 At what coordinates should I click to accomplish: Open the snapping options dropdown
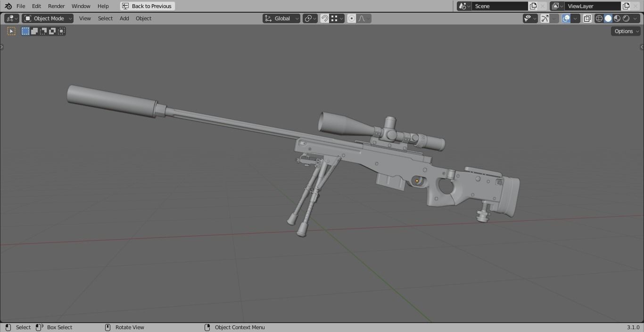337,18
